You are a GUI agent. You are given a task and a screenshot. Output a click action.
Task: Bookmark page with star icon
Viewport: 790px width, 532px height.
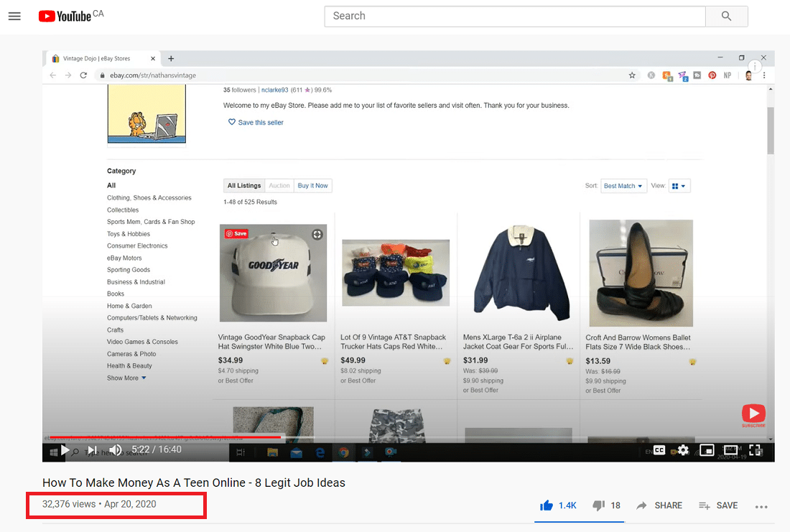(x=632, y=75)
